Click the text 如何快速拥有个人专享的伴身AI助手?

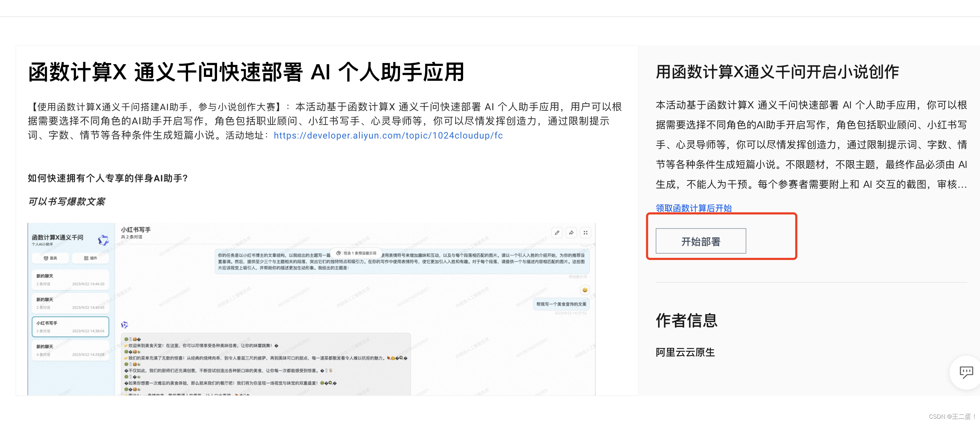108,178
